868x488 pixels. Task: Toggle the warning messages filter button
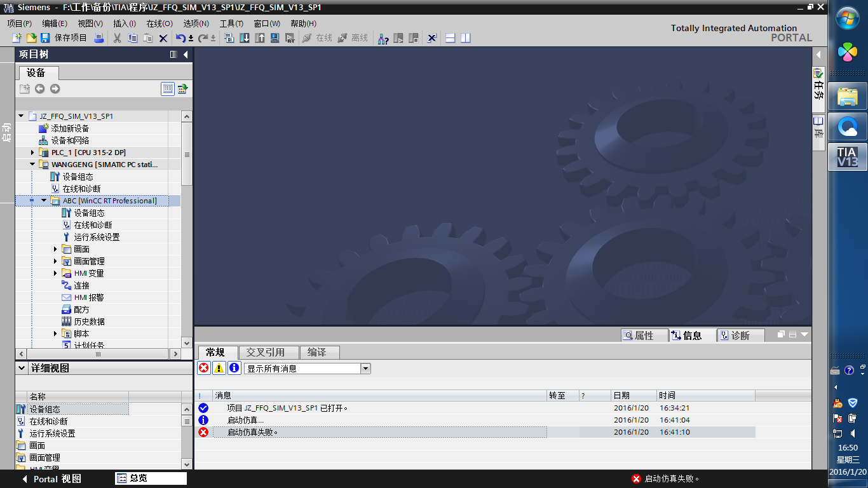tap(219, 368)
